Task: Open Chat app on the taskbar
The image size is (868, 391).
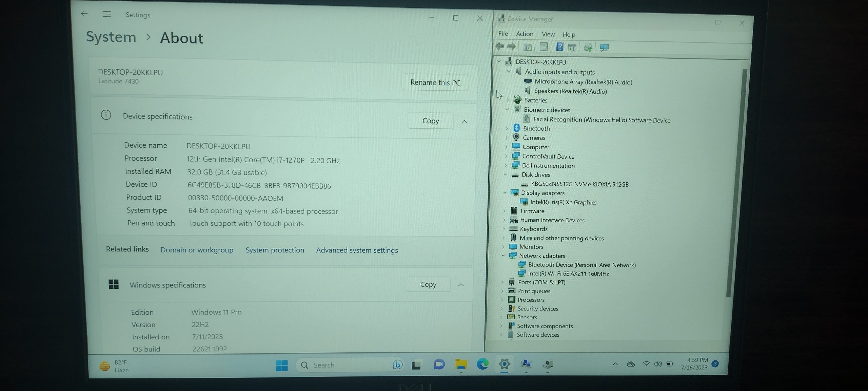Action: click(x=439, y=365)
